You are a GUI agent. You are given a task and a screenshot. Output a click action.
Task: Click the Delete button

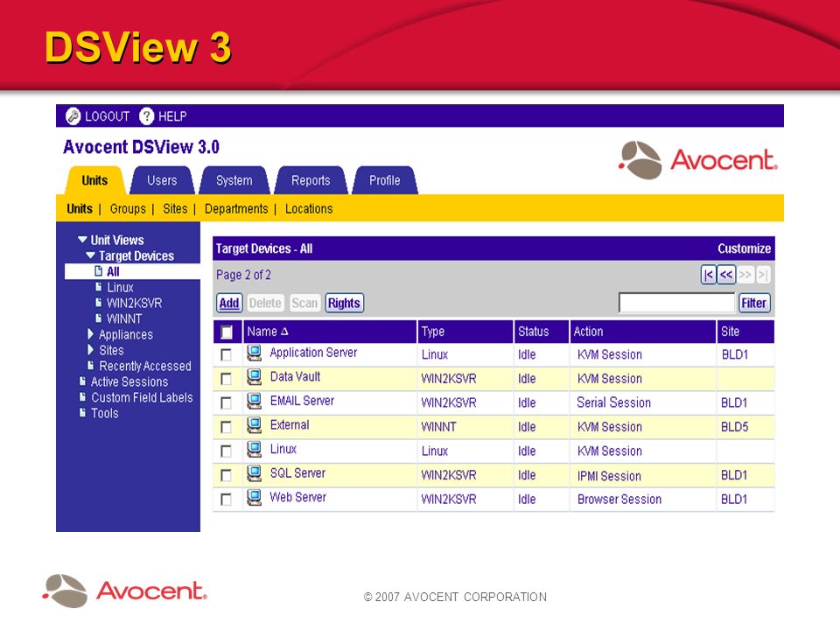265,304
